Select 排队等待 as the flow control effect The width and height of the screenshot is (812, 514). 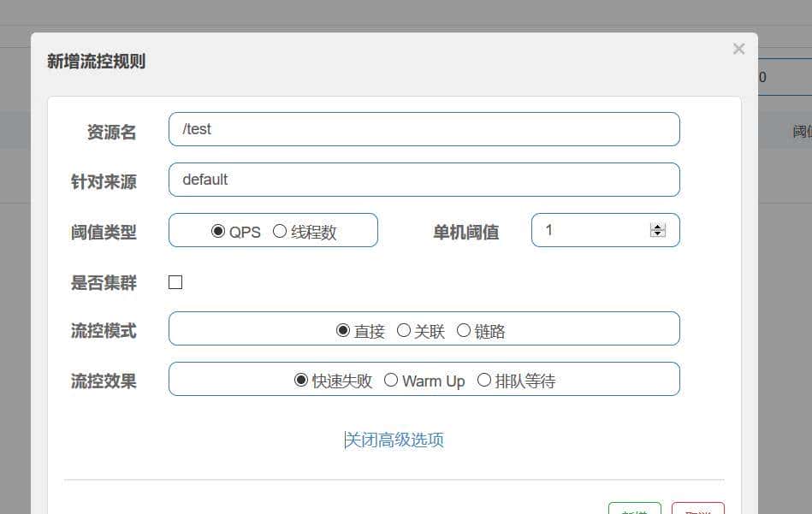click(483, 381)
